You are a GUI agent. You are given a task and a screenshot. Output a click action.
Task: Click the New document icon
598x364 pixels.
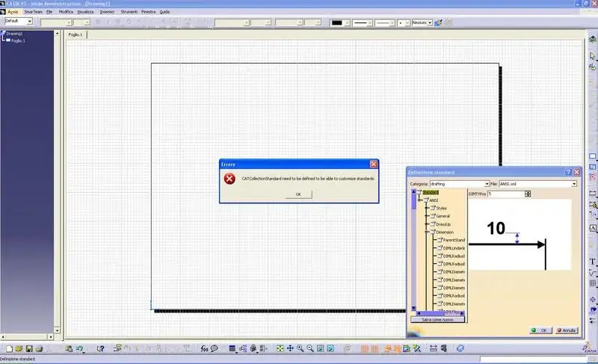9,348
